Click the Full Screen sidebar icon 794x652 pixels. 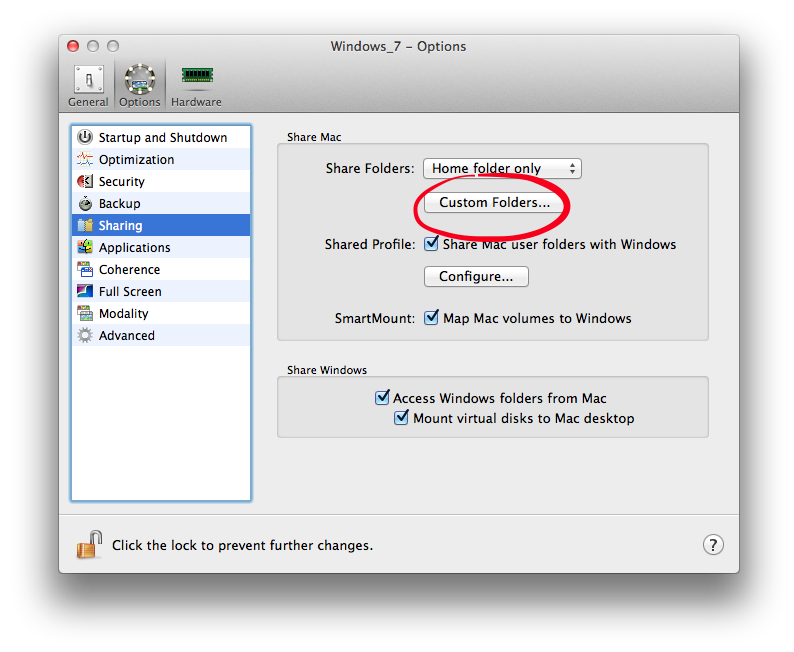tap(85, 291)
